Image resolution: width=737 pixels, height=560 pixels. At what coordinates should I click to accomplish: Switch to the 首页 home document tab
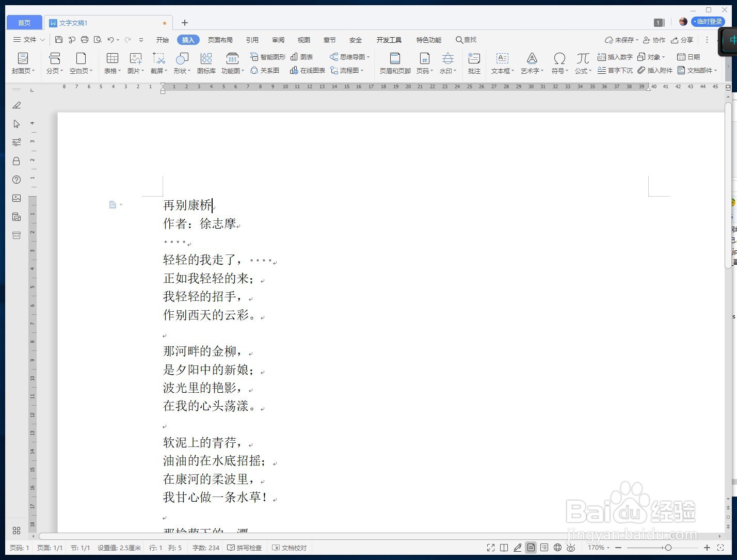(24, 23)
